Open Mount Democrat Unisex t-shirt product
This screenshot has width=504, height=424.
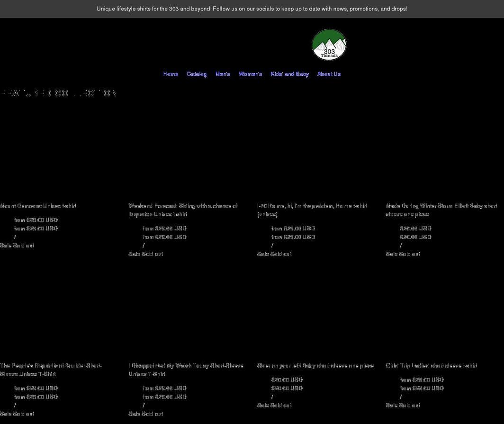click(38, 206)
